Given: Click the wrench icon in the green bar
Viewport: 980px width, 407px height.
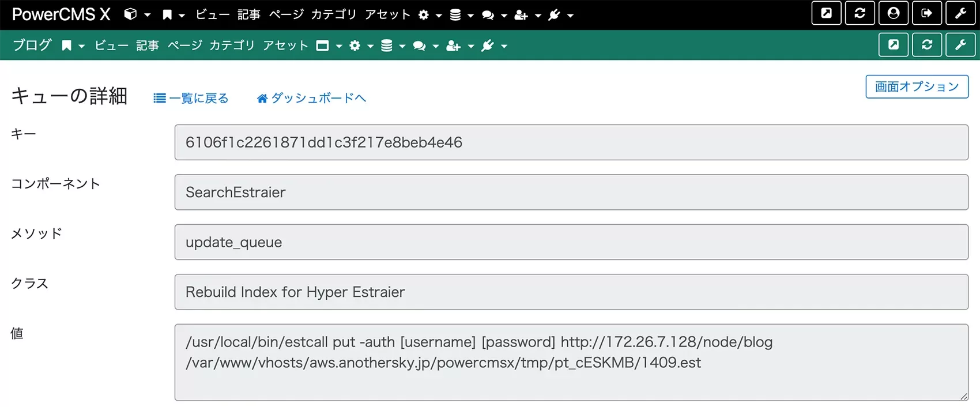Looking at the screenshot, I should point(960,44).
